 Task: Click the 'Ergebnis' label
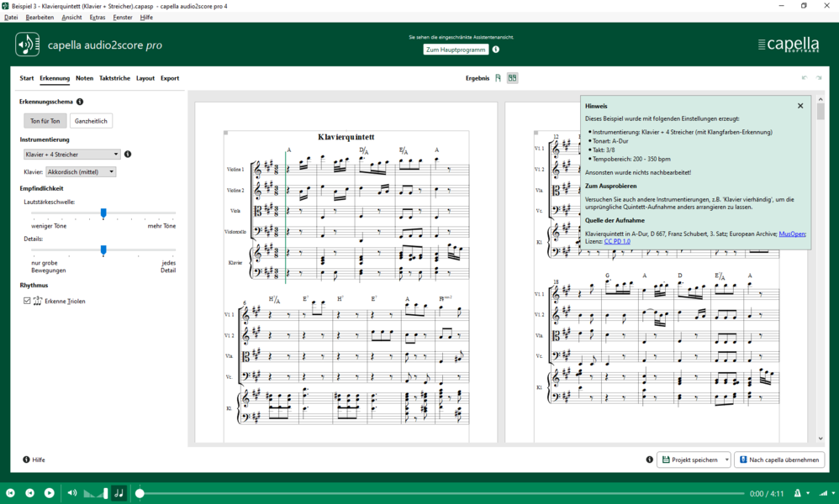[478, 78]
